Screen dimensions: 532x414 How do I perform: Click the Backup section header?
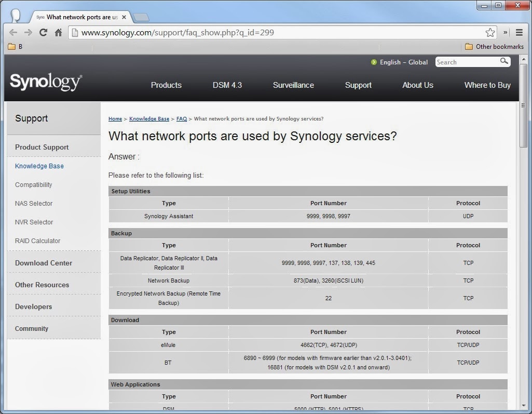[x=308, y=233]
